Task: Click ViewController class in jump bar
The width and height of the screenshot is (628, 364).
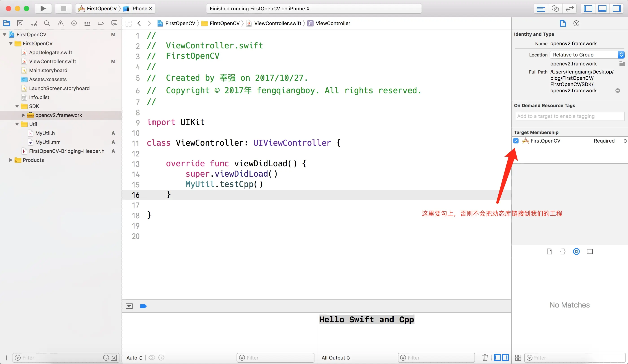Action: click(329, 23)
